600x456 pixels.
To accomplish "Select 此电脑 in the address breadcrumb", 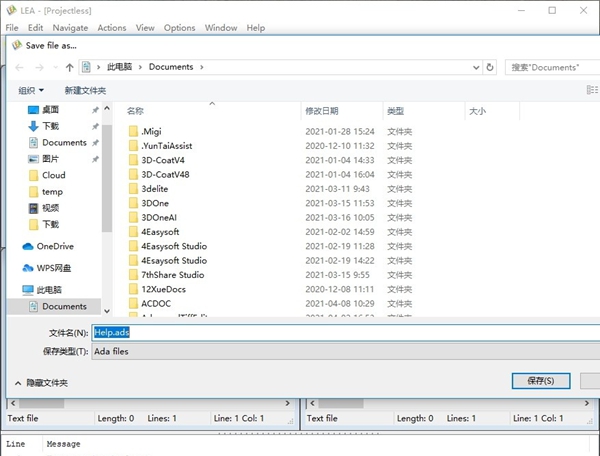I will [119, 67].
